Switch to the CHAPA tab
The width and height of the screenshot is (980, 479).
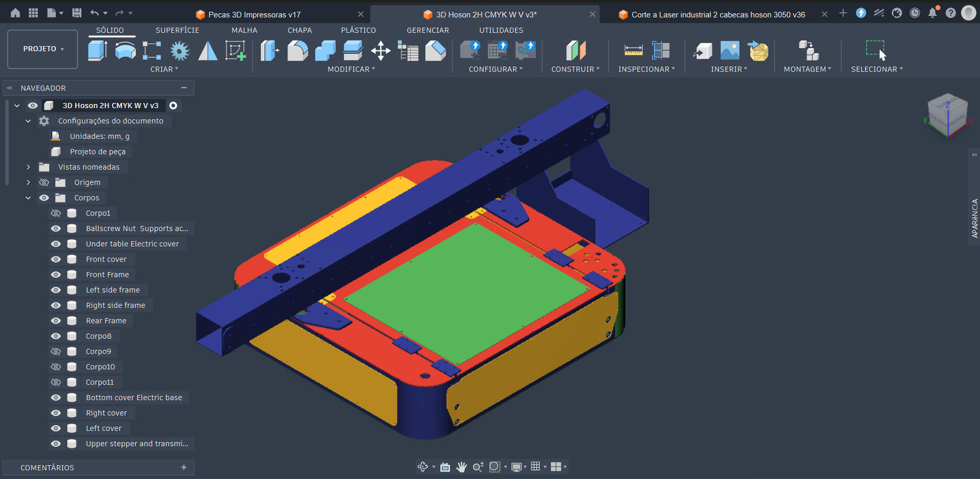[300, 30]
